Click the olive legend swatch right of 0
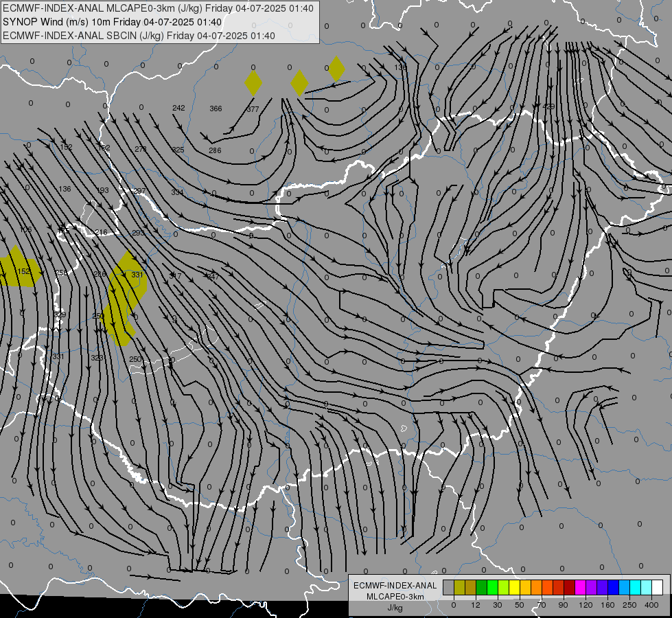The width and height of the screenshot is (672, 618). 459,587
